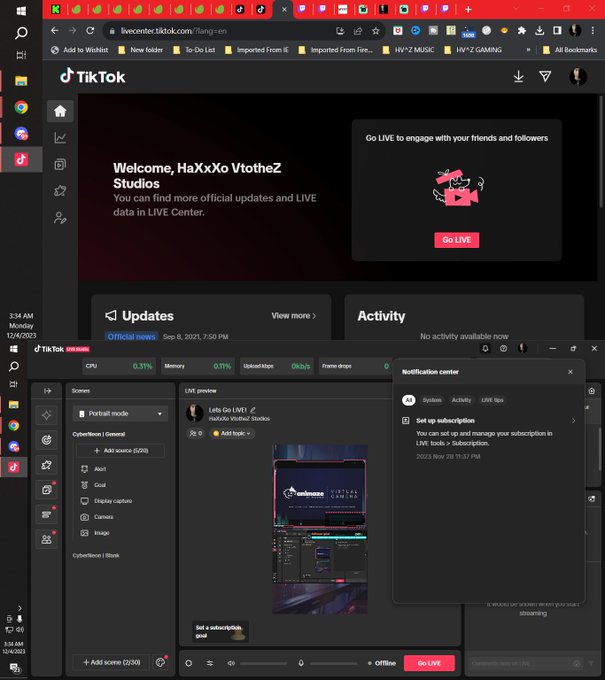605x680 pixels.
Task: Open the captions list tool in LIVE Studio sidebar
Action: [47, 514]
